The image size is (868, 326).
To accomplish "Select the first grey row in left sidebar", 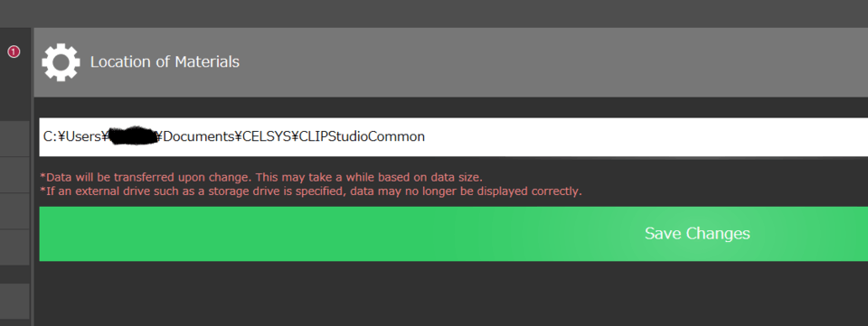I will click(15, 138).
